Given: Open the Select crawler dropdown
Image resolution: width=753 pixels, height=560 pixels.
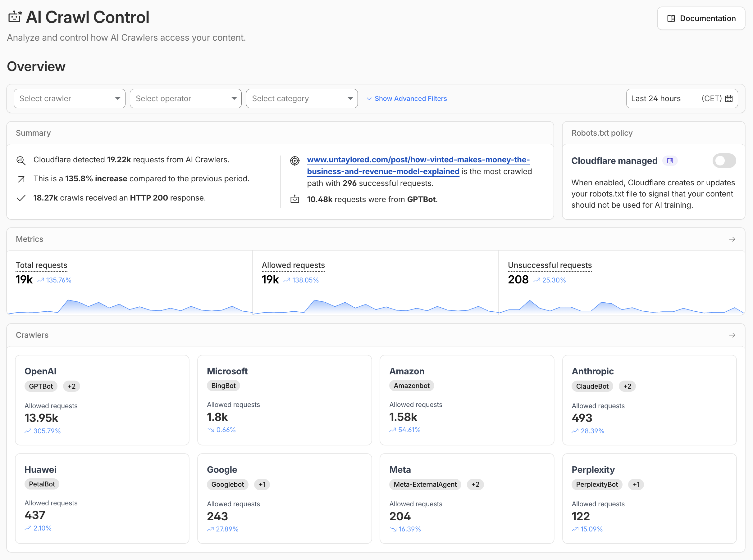Looking at the screenshot, I should [69, 98].
